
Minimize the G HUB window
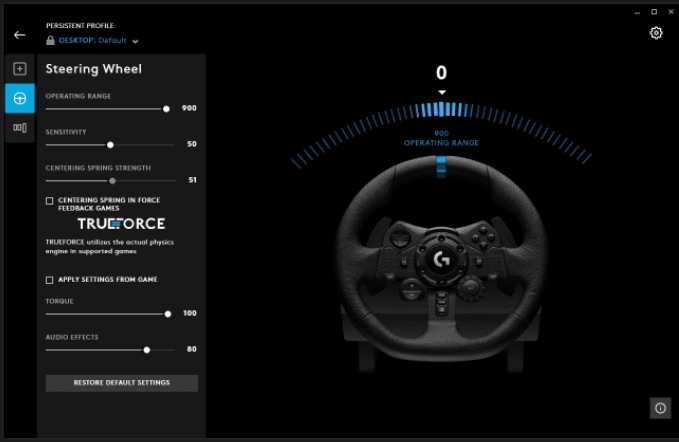(637, 13)
